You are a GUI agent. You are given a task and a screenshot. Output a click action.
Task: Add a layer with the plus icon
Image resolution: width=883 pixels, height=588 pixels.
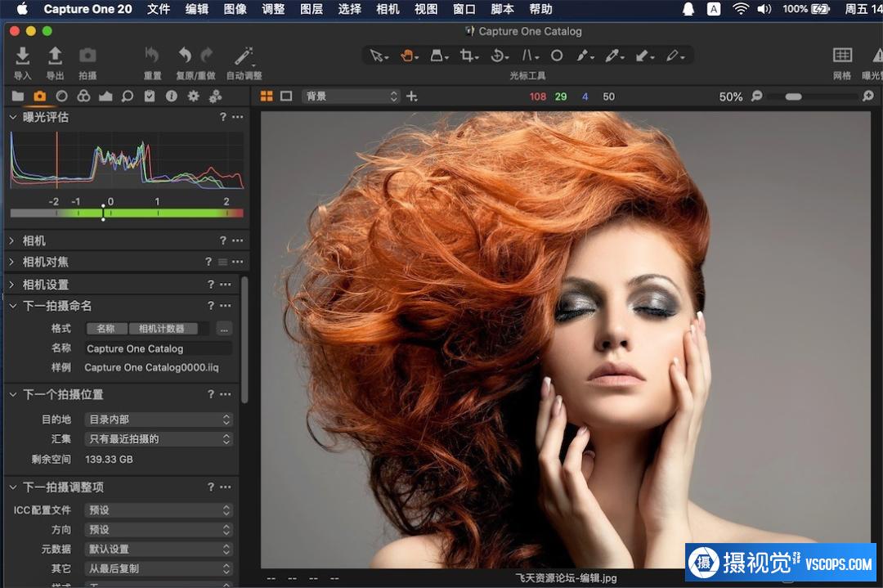tap(411, 97)
